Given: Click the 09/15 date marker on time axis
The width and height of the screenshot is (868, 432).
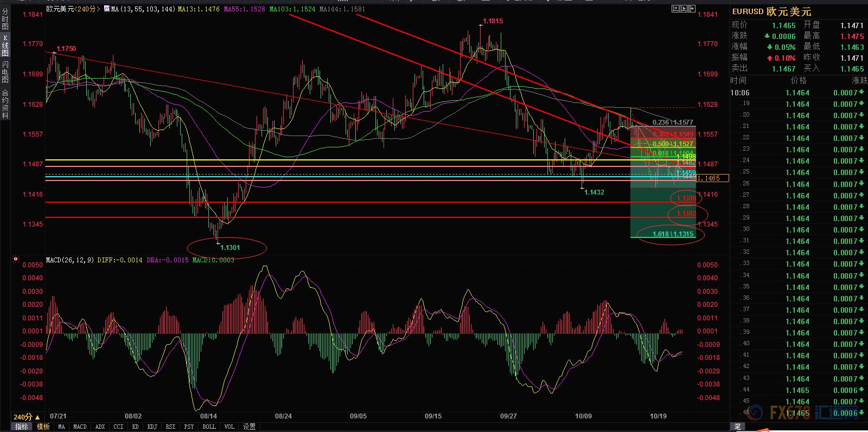Looking at the screenshot, I should coord(433,416).
